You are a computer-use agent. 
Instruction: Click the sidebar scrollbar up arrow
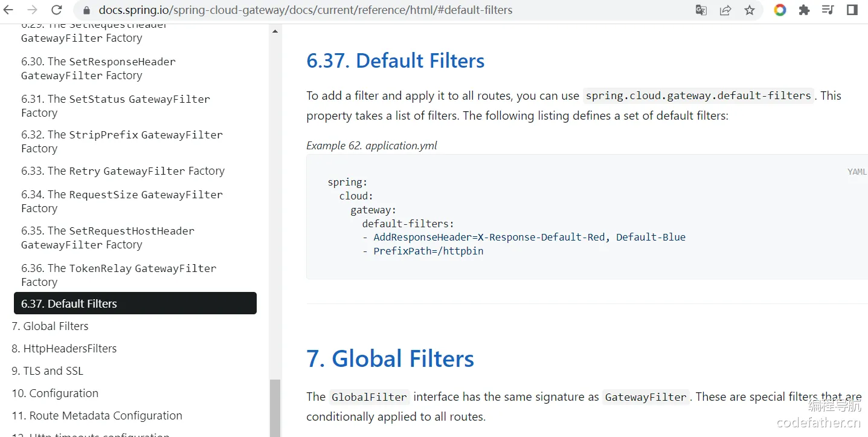click(275, 31)
